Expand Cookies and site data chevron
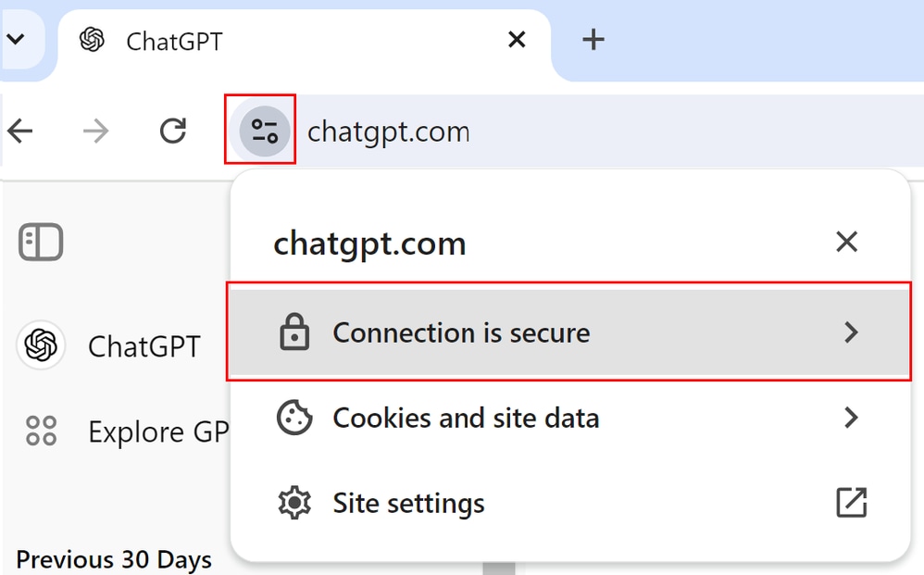 pos(851,418)
